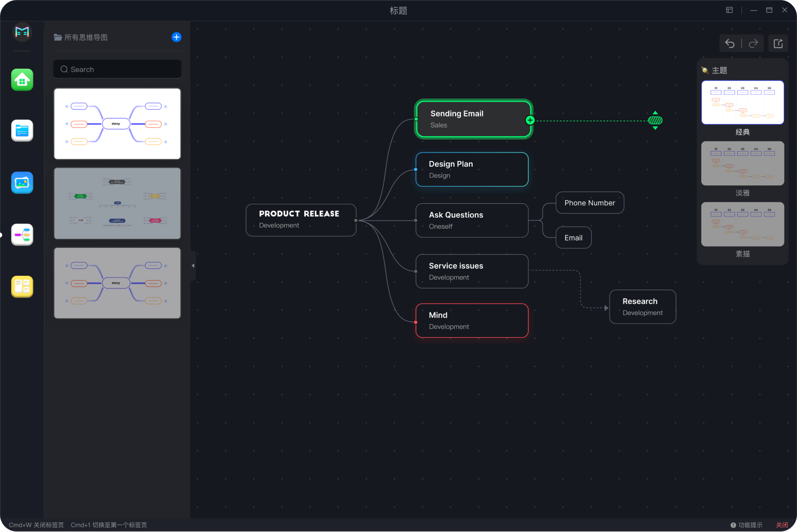Click the green home icon in sidebar

[22, 80]
